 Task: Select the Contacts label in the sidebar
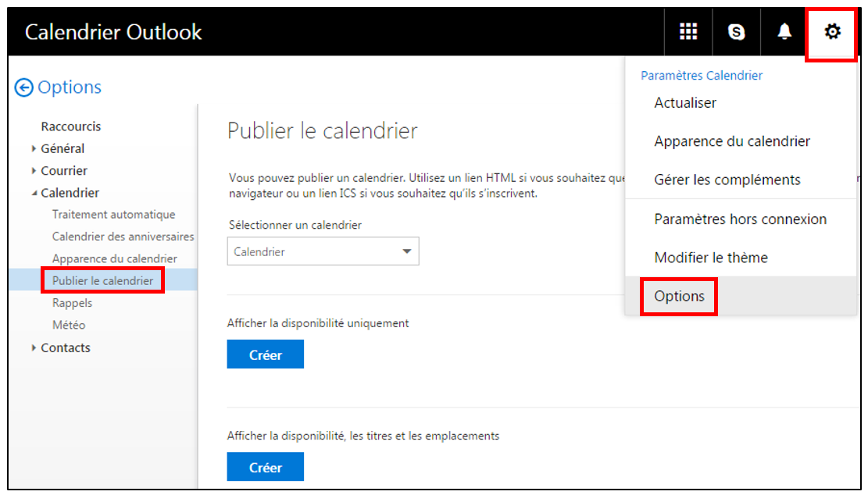pyautogui.click(x=66, y=347)
